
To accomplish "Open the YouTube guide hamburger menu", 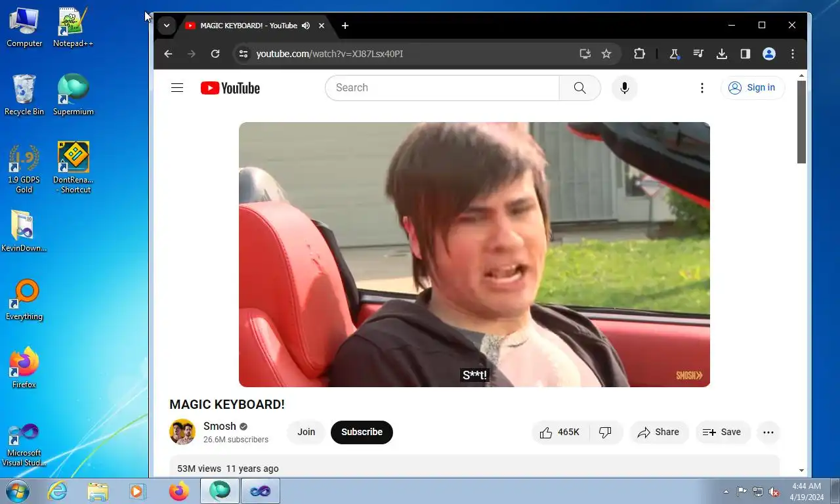I will coord(177,88).
